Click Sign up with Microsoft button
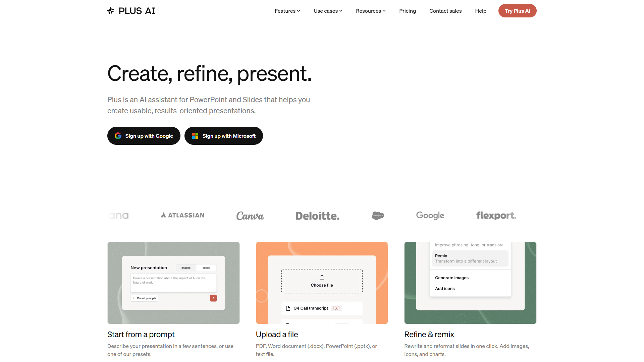Viewport: 644px width, 362px height. pos(224,136)
